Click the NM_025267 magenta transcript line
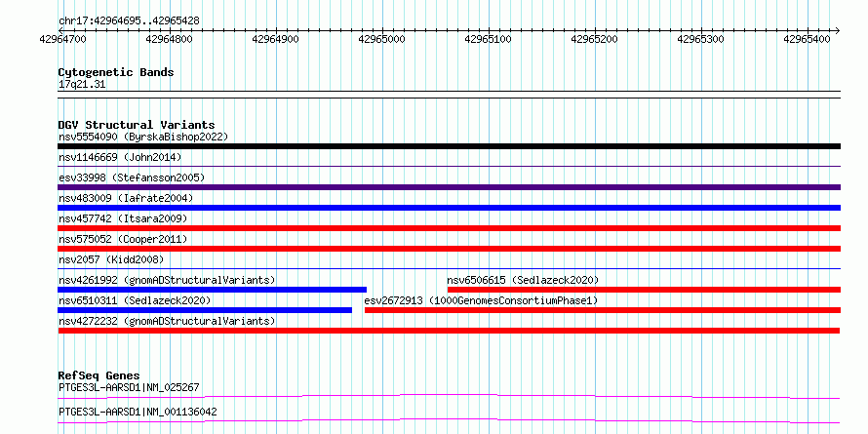868x434 pixels. click(x=449, y=396)
